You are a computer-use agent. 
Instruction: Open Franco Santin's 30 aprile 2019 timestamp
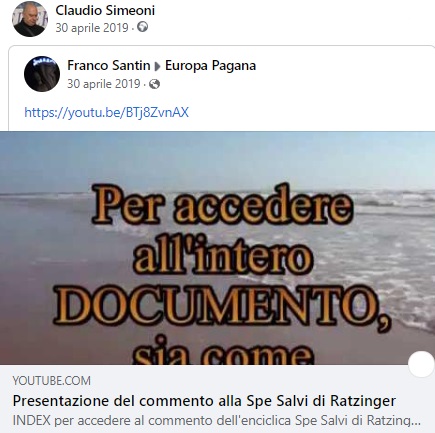click(x=104, y=84)
